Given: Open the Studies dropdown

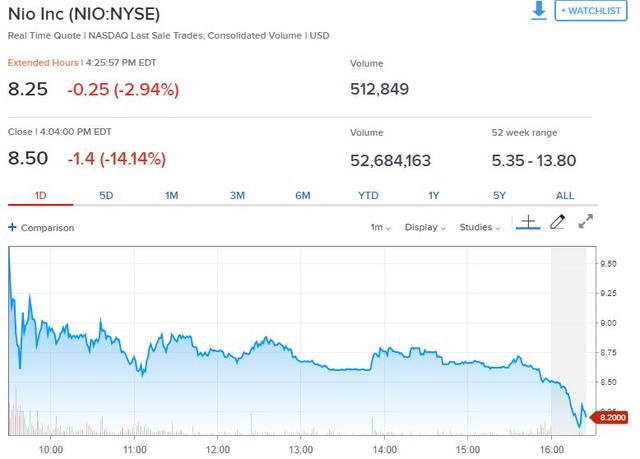Looking at the screenshot, I should pyautogui.click(x=480, y=227).
